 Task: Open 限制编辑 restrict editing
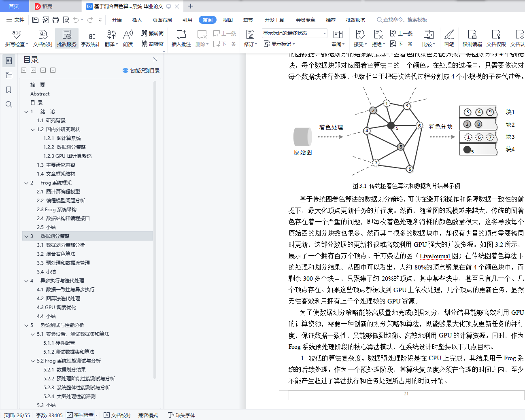472,38
